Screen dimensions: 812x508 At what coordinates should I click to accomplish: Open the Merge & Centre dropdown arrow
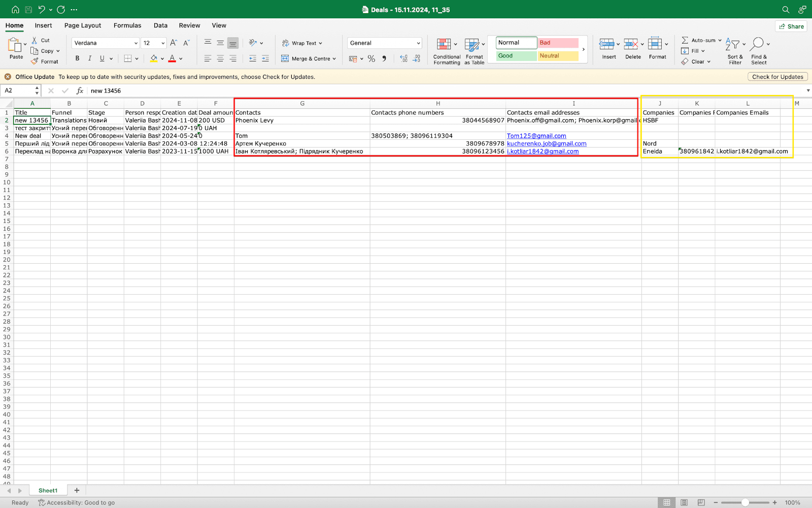tap(334, 59)
